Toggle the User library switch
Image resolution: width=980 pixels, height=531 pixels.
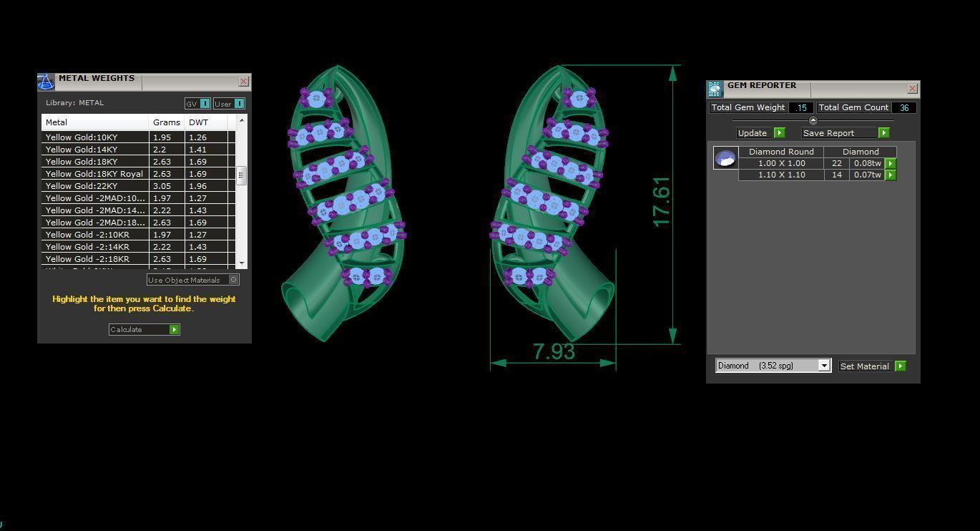point(239,104)
